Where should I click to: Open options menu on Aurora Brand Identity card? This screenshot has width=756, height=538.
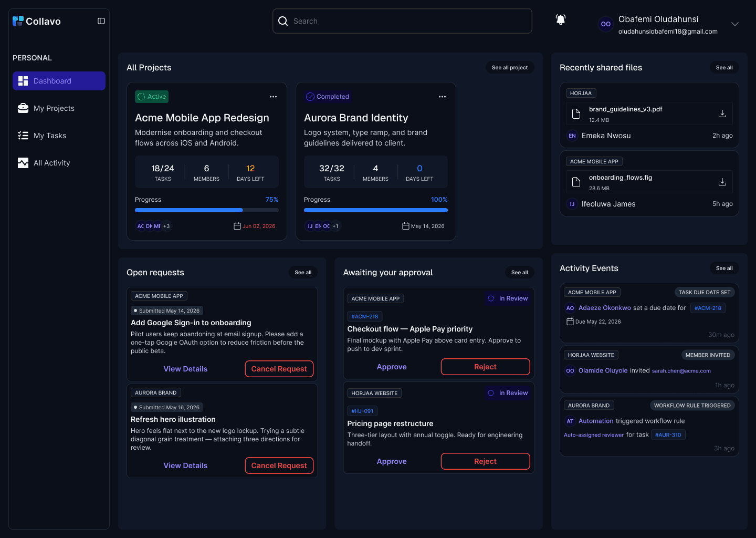click(x=442, y=97)
